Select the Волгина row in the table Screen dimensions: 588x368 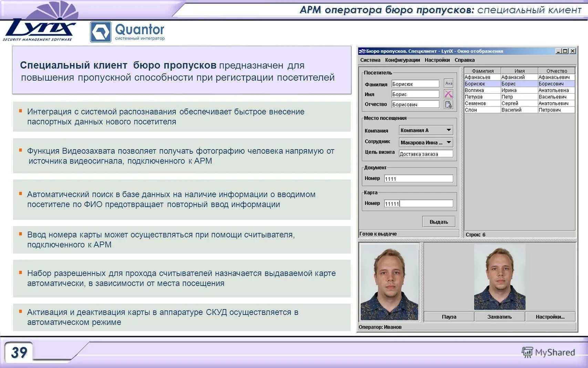[x=519, y=90]
